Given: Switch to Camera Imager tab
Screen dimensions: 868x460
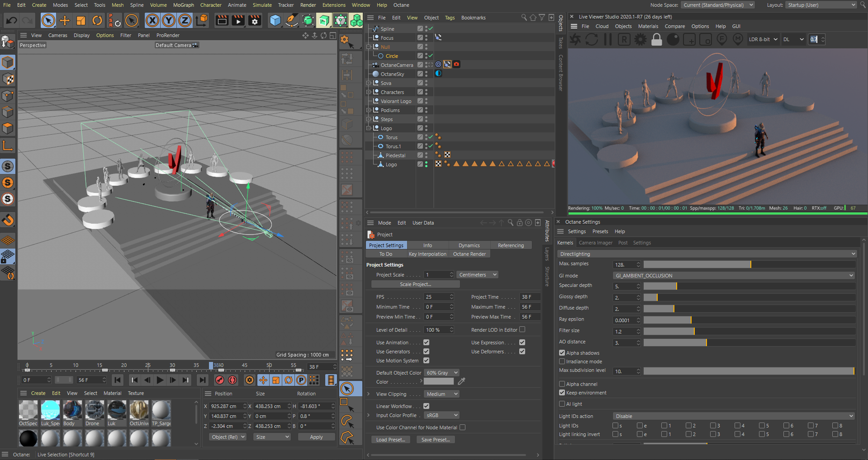Looking at the screenshot, I should tap(596, 243).
